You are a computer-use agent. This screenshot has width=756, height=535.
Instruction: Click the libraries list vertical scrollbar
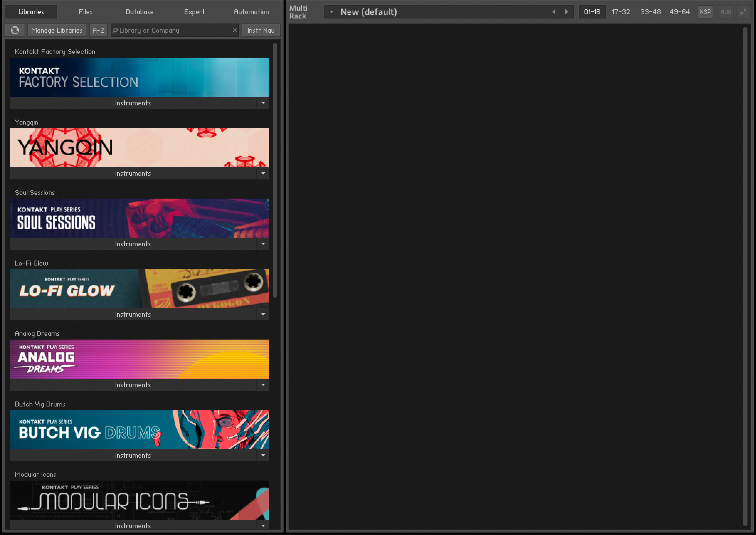[x=275, y=171]
